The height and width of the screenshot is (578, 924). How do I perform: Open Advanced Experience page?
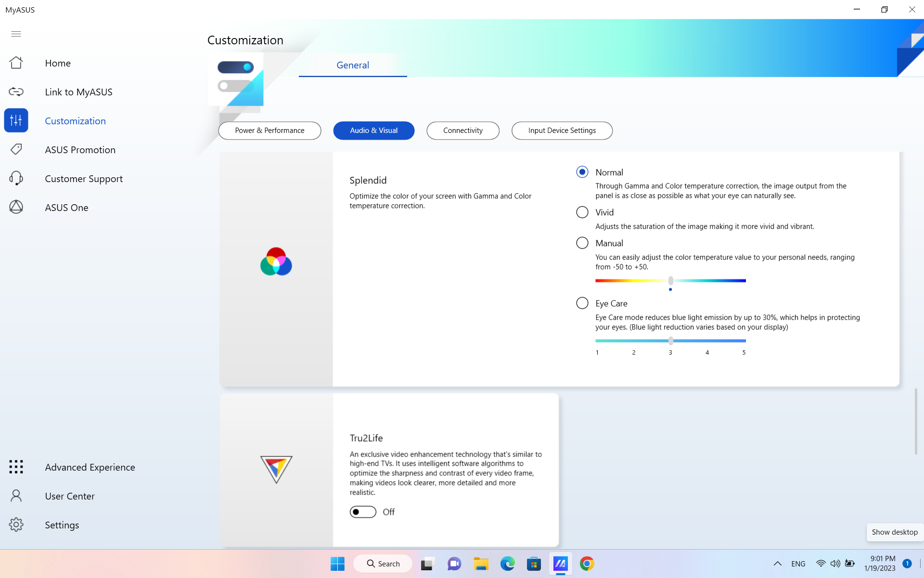point(90,467)
